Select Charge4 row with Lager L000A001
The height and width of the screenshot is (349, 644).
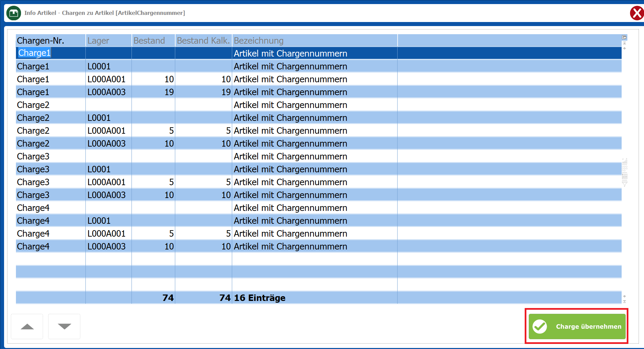(x=106, y=234)
